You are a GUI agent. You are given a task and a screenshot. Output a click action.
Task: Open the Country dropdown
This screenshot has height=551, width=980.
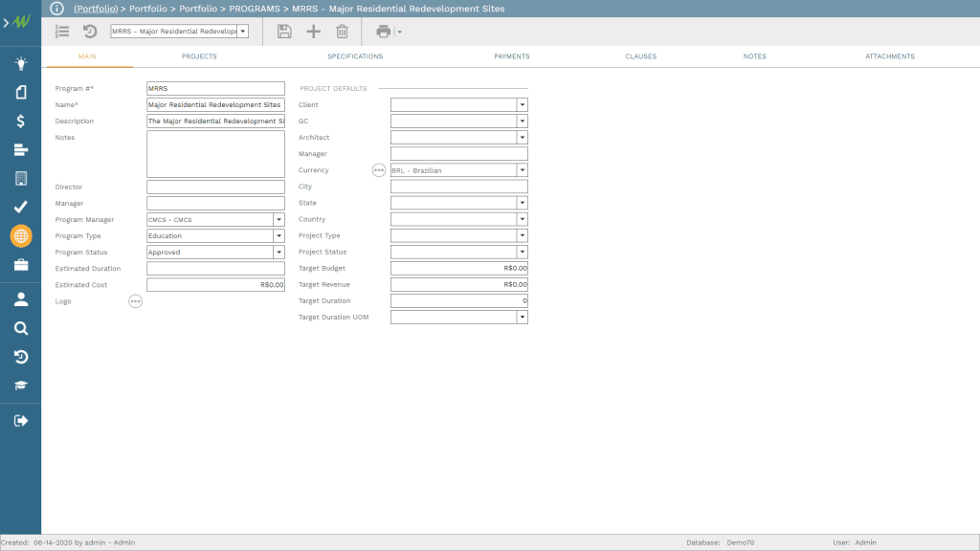pyautogui.click(x=522, y=219)
